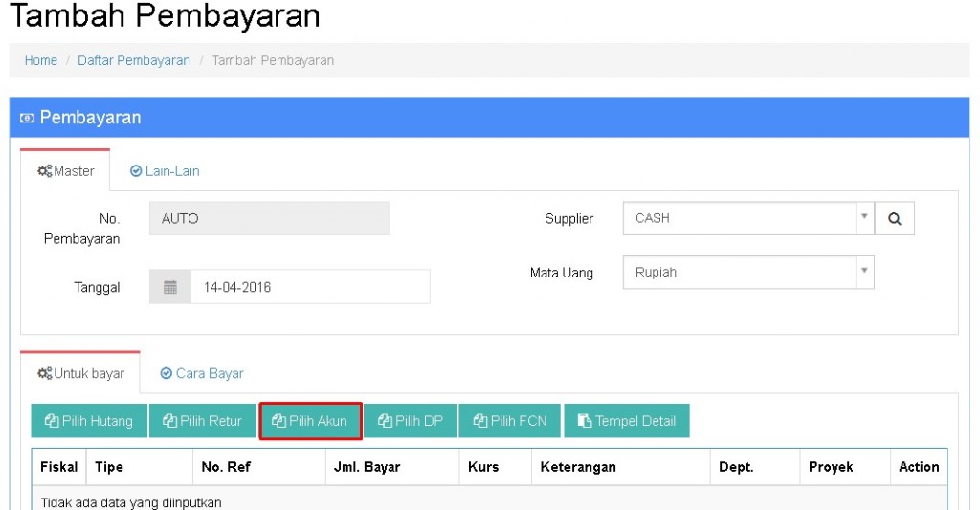Open the Cara Bayar tab
980x510 pixels.
point(202,373)
